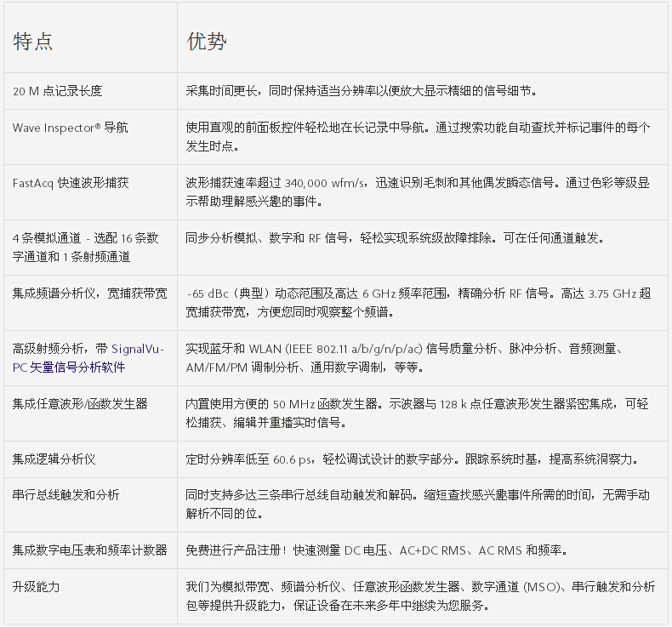Image resolution: width=672 pixels, height=627 pixels.
Task: Select the 集成逻辑分析仪 feature cell
Action: [x=54, y=459]
